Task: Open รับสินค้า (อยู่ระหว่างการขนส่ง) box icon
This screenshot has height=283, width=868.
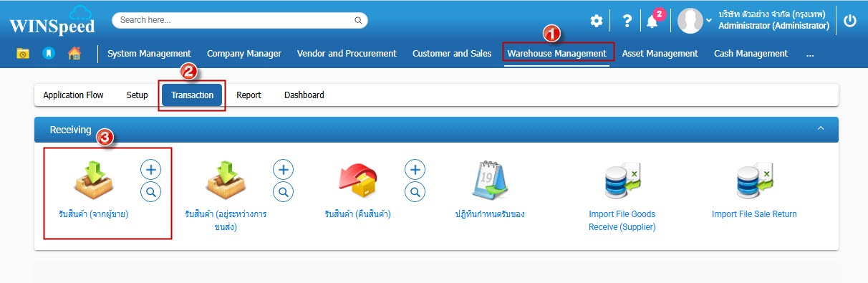Action: click(x=226, y=180)
